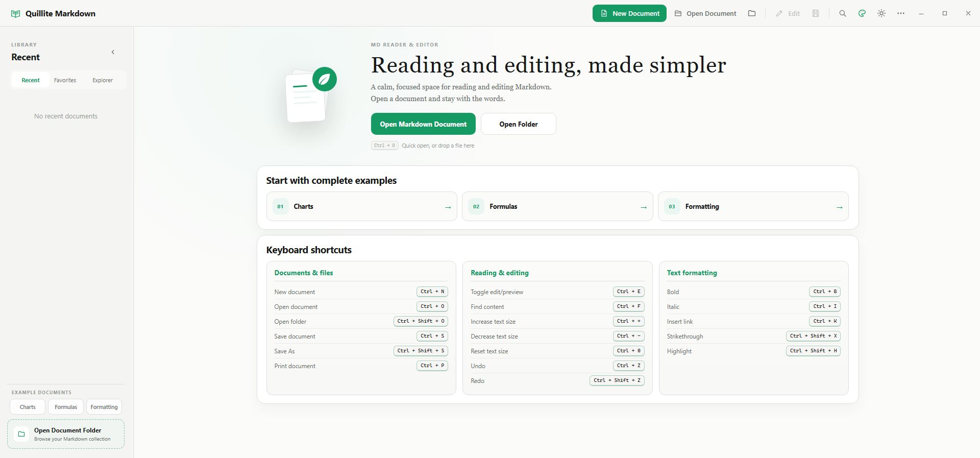Viewport: 980px width, 458px height.
Task: Click the arrow on the Formatting card
Action: (840, 207)
